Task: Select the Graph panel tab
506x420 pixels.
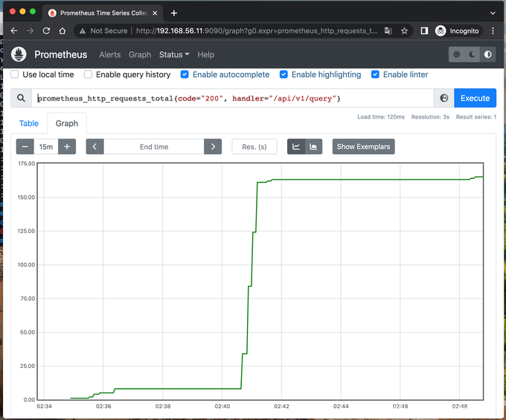Action: click(x=67, y=124)
